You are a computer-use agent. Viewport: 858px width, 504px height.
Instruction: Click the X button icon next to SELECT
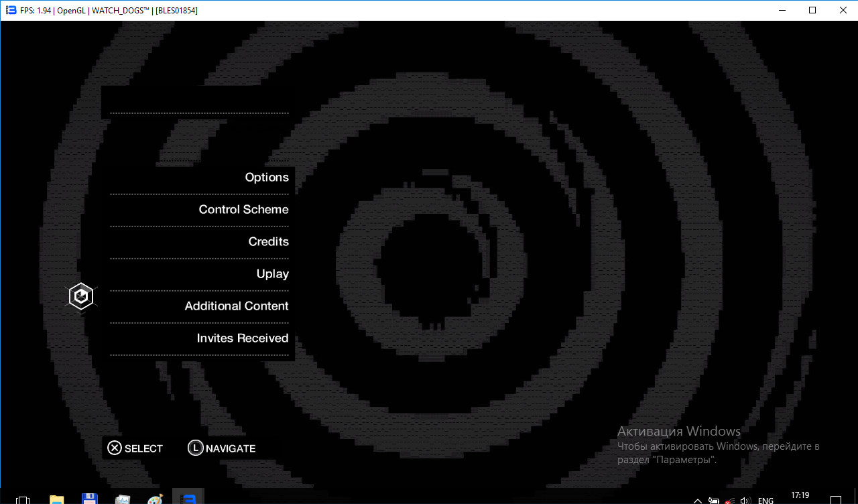point(115,448)
